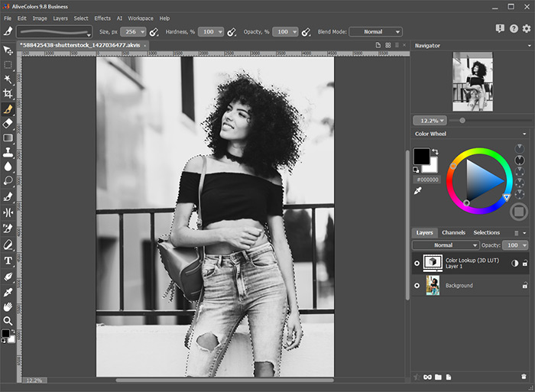Create new layer icon in Layers panel
This screenshot has width=535, height=392.
click(x=449, y=377)
